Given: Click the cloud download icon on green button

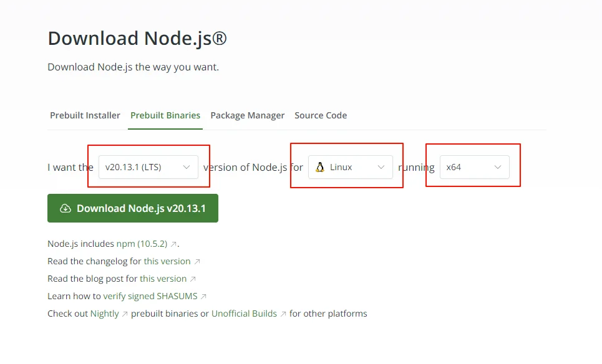Looking at the screenshot, I should click(x=66, y=208).
